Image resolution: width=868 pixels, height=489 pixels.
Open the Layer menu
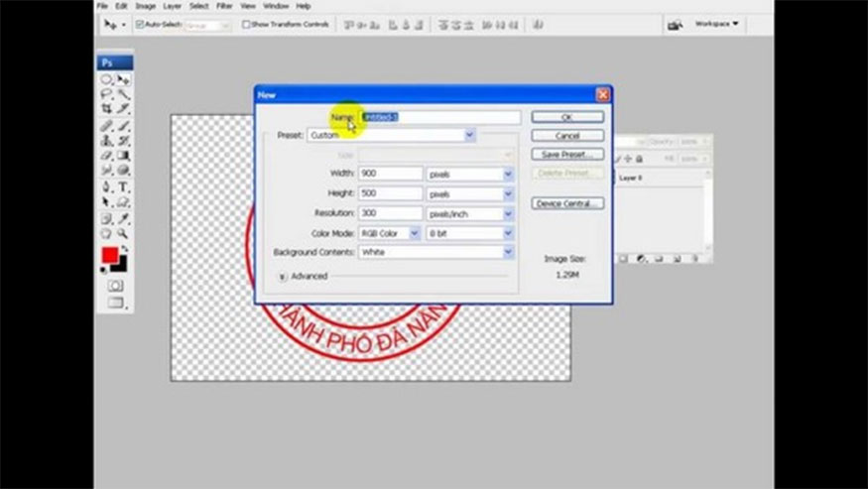(x=173, y=6)
